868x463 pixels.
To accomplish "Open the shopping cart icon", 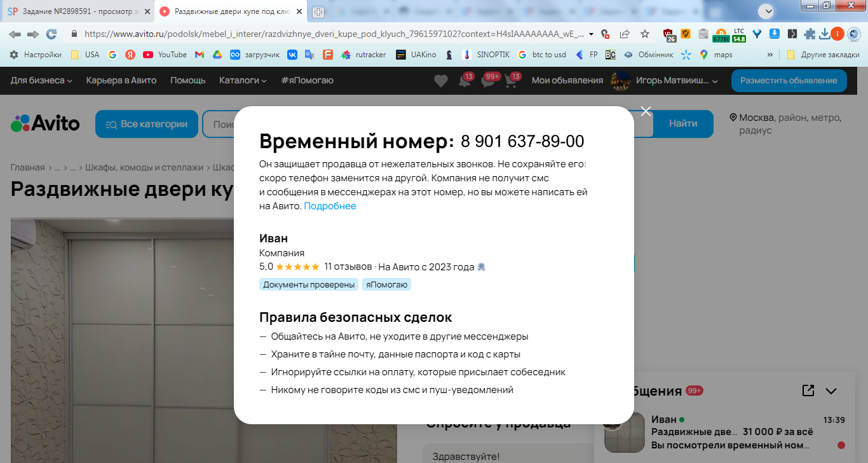I will point(510,81).
